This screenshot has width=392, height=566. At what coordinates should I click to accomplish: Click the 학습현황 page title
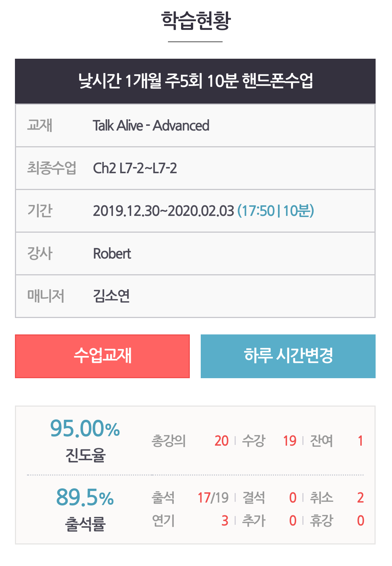tap(196, 21)
